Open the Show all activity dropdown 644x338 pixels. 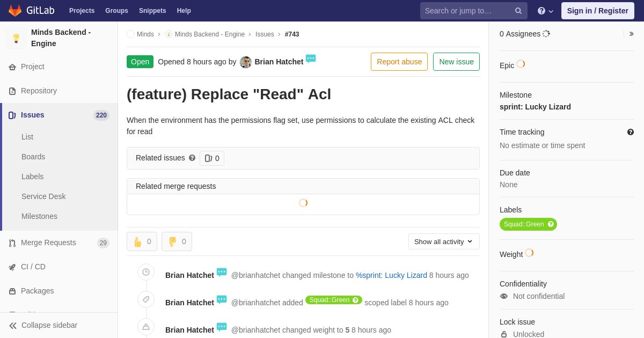point(444,241)
